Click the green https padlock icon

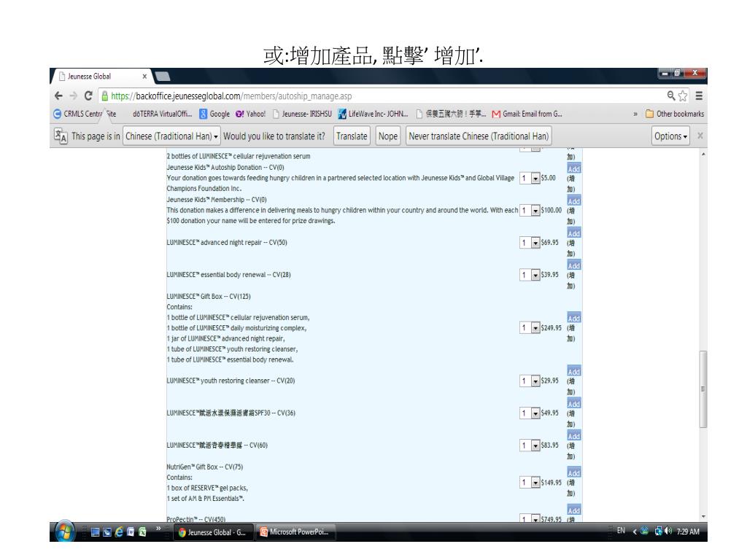click(105, 96)
